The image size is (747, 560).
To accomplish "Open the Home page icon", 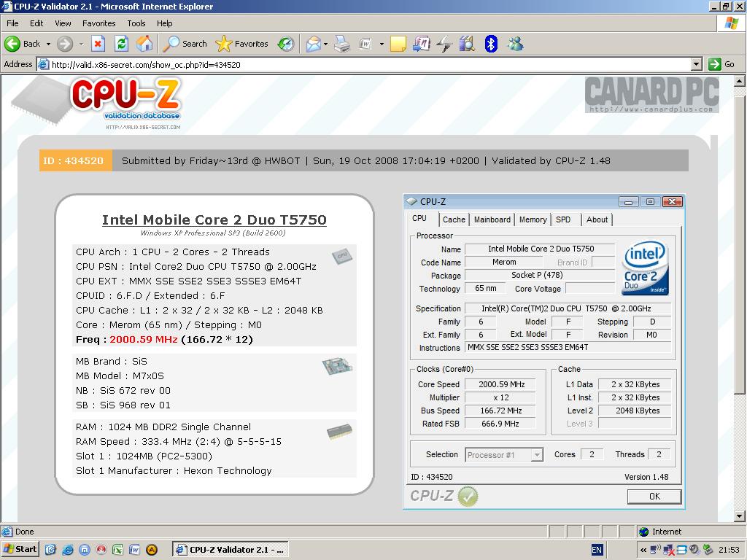I will [x=145, y=44].
